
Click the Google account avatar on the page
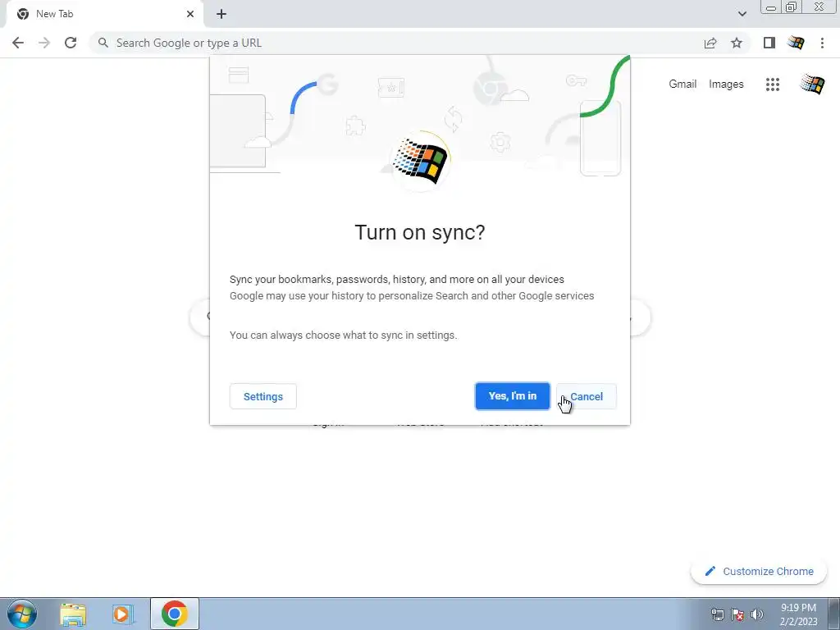click(812, 84)
